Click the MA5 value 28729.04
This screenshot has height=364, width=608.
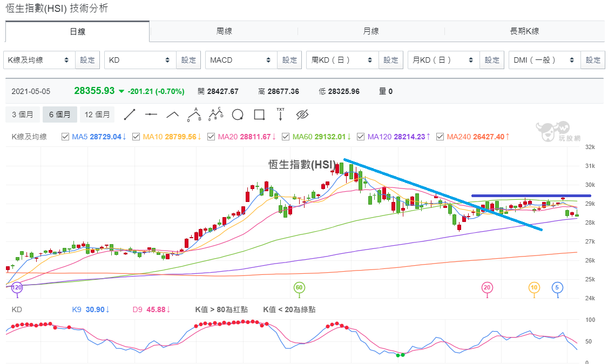[x=105, y=137]
